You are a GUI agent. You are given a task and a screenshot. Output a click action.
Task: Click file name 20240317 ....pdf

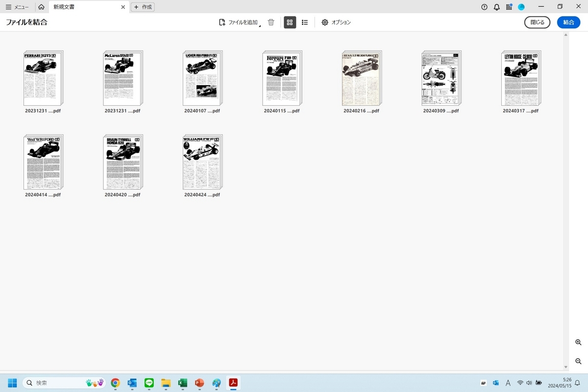click(521, 111)
